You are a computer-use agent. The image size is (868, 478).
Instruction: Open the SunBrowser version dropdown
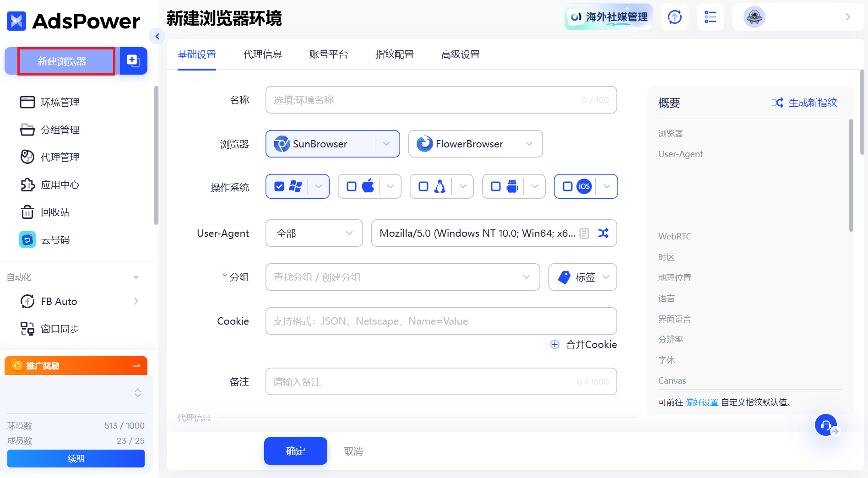[x=386, y=144]
